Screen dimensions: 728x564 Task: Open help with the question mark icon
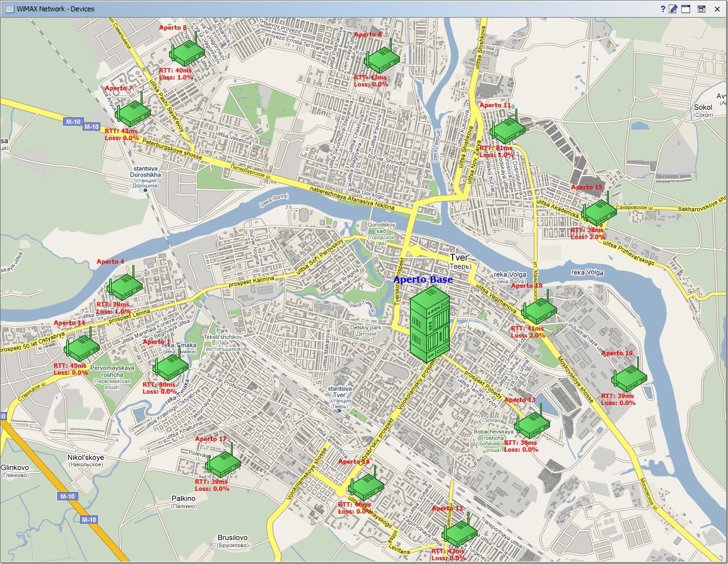pyautogui.click(x=663, y=9)
